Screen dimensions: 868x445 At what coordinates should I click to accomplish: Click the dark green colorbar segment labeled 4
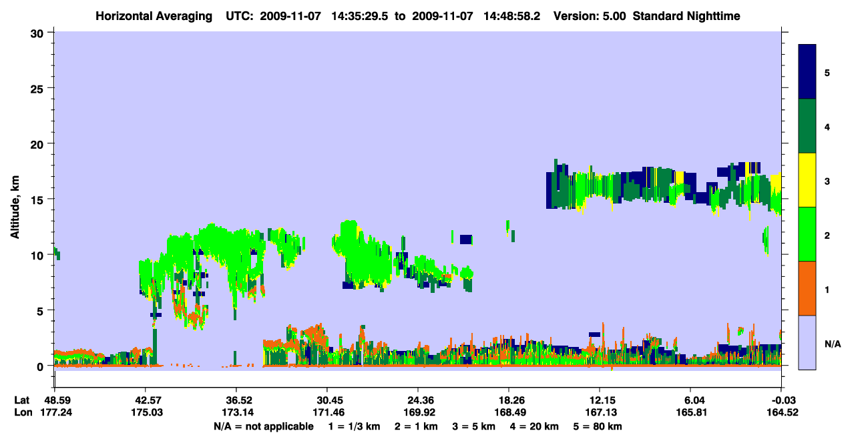[x=807, y=126]
